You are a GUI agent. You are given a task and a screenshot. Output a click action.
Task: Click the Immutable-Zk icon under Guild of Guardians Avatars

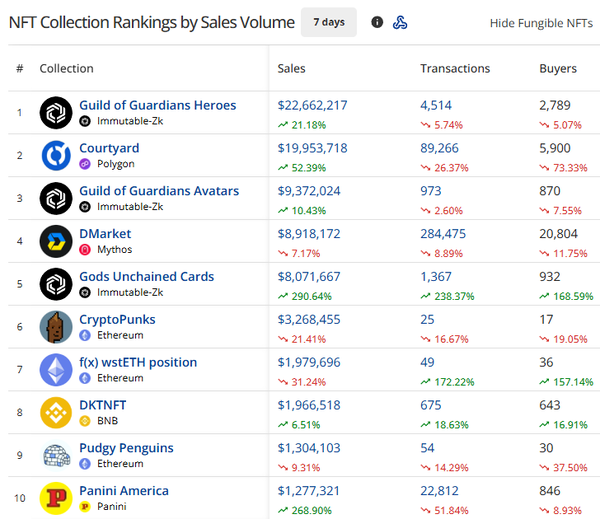tap(85, 207)
